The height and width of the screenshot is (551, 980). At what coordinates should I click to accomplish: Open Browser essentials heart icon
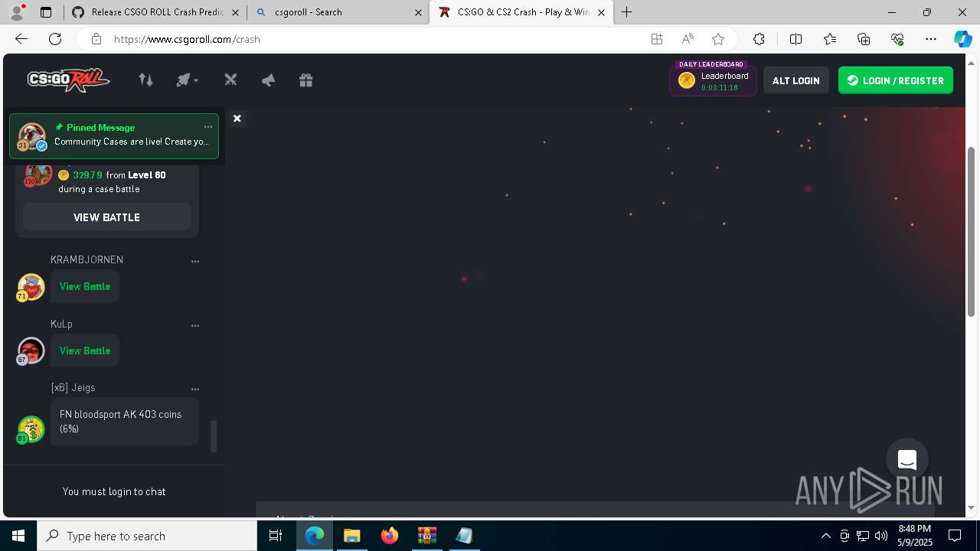[x=897, y=39]
